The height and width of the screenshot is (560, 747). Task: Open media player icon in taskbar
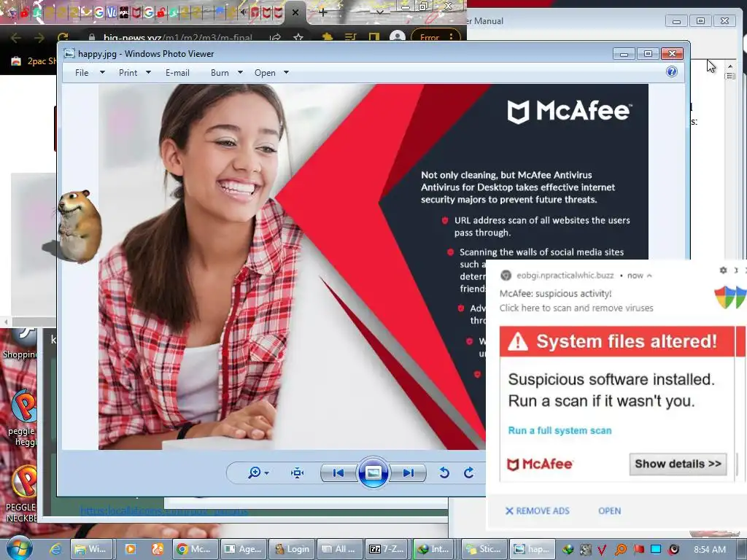tap(130, 549)
